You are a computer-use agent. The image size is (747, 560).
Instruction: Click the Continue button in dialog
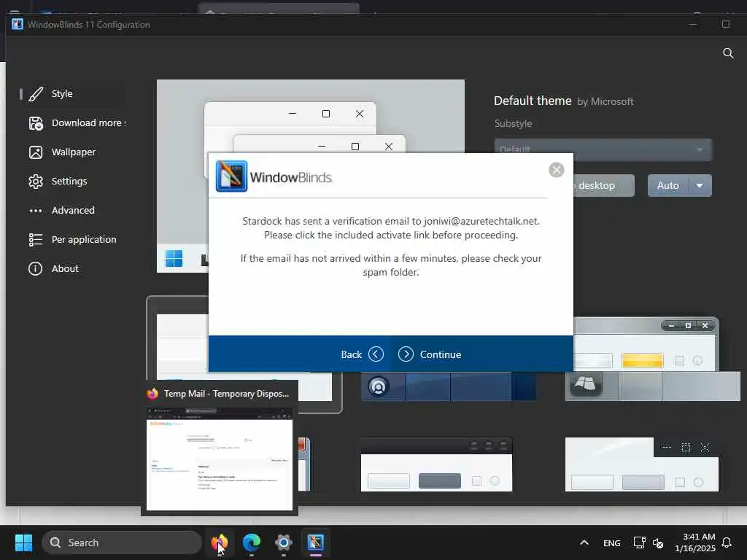tap(430, 354)
